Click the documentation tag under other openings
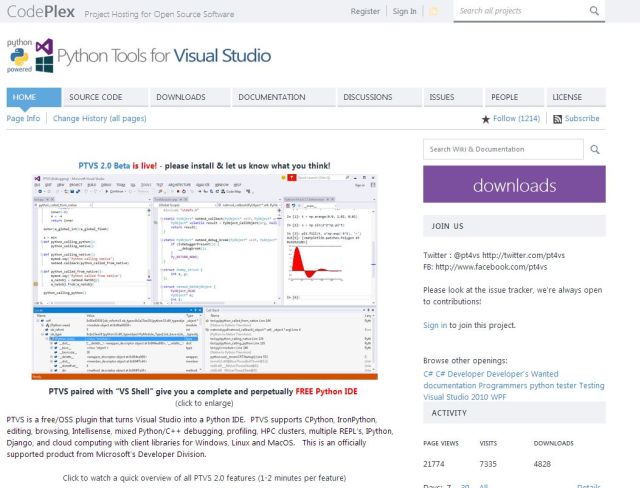This screenshot has height=488, width=640. 450,385
